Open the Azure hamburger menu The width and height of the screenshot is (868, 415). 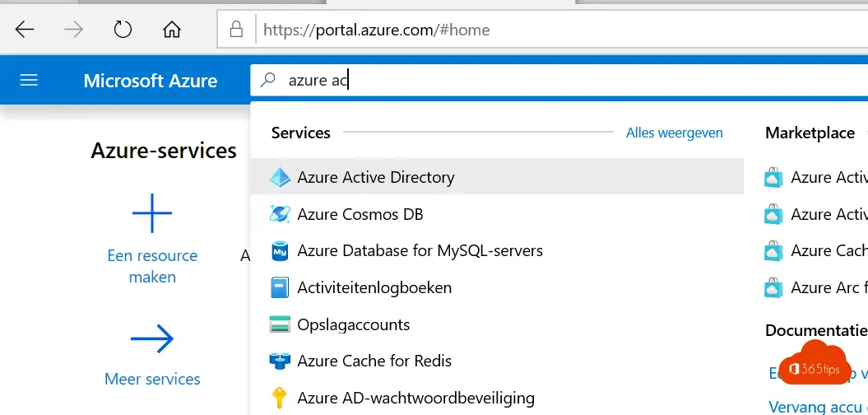pos(29,81)
